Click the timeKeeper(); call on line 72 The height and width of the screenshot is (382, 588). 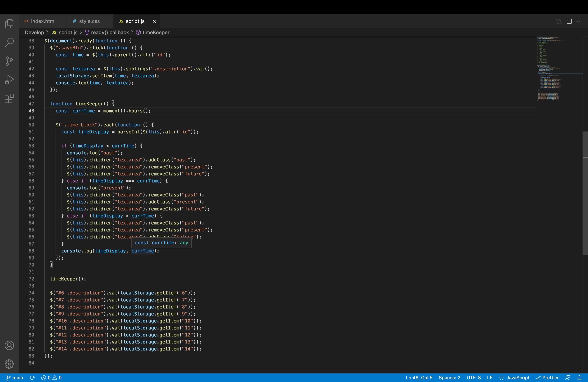tap(68, 279)
